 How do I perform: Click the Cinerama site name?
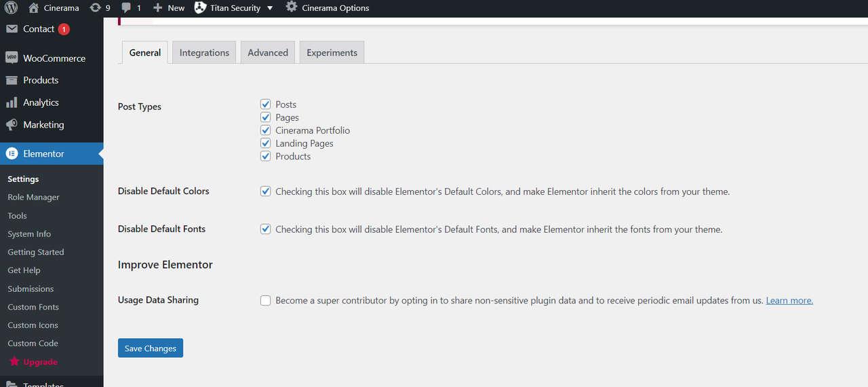click(x=61, y=8)
